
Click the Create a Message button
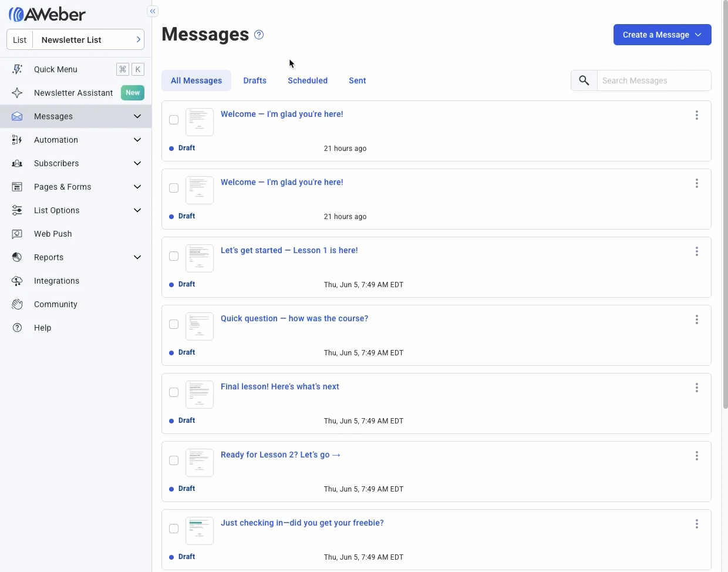(656, 35)
